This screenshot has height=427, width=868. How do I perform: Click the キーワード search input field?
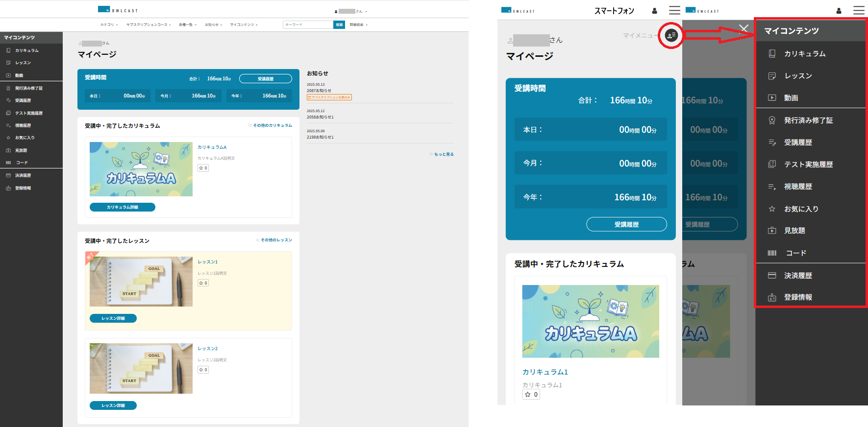pyautogui.click(x=308, y=24)
